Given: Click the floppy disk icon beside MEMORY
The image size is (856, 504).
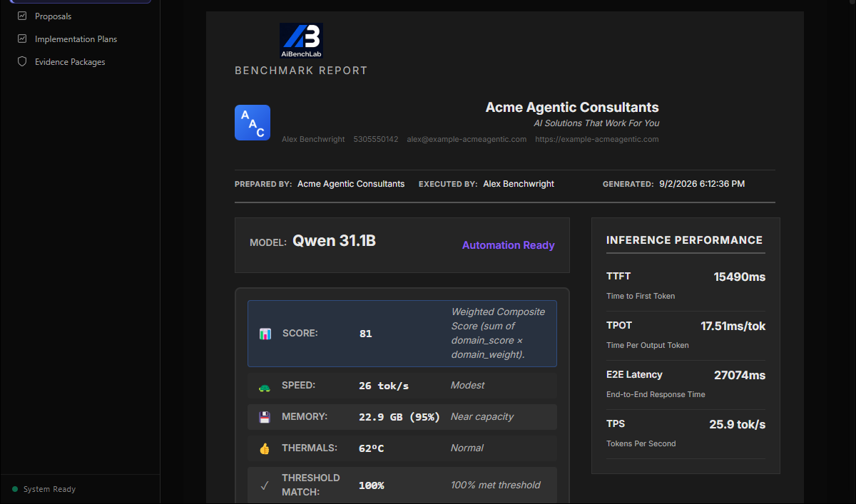Looking at the screenshot, I should 265,417.
